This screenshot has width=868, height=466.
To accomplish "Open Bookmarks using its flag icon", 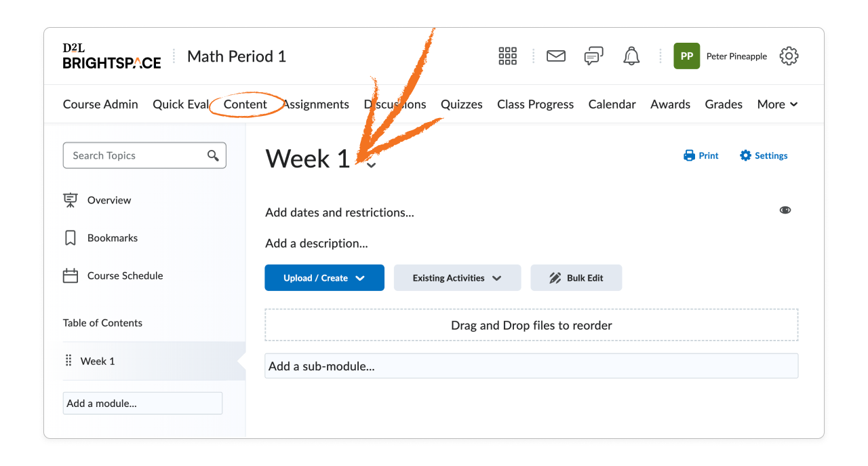I will tap(71, 237).
